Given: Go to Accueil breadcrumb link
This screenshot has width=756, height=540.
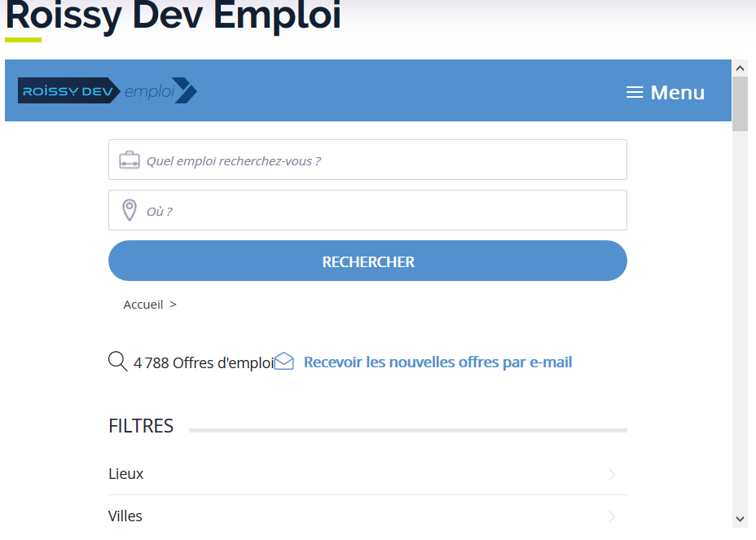Looking at the screenshot, I should (x=143, y=305).
